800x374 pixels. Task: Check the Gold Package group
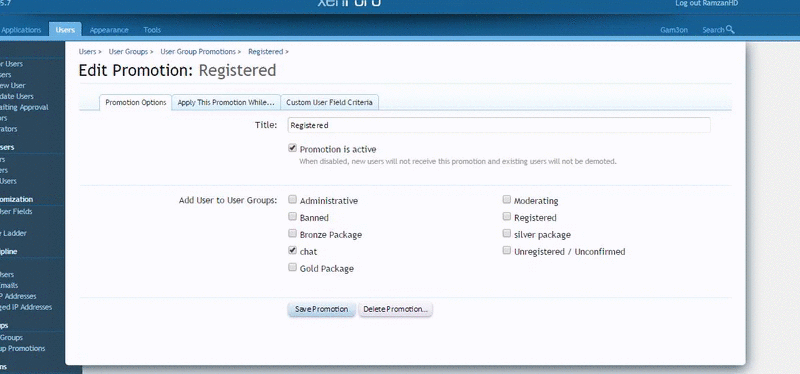pos(292,267)
